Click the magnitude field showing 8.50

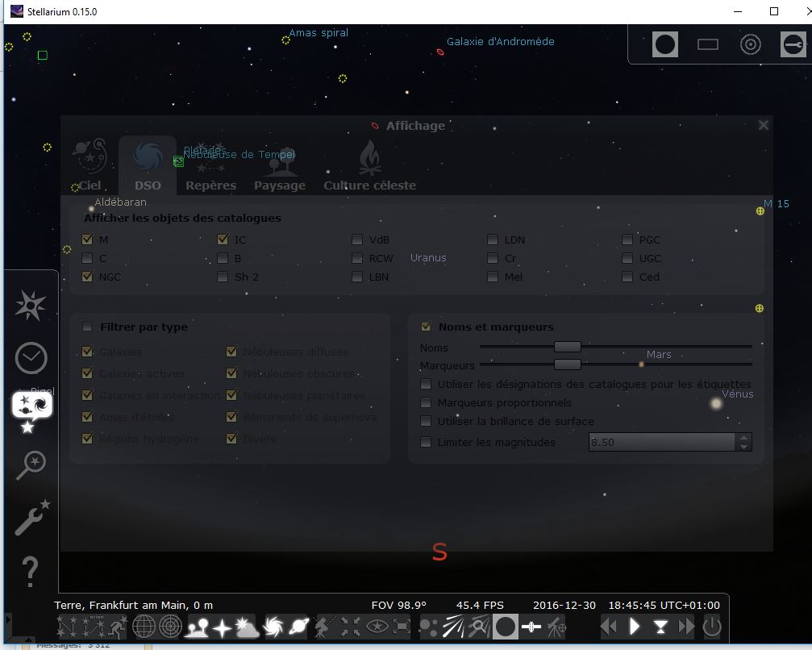coord(662,442)
